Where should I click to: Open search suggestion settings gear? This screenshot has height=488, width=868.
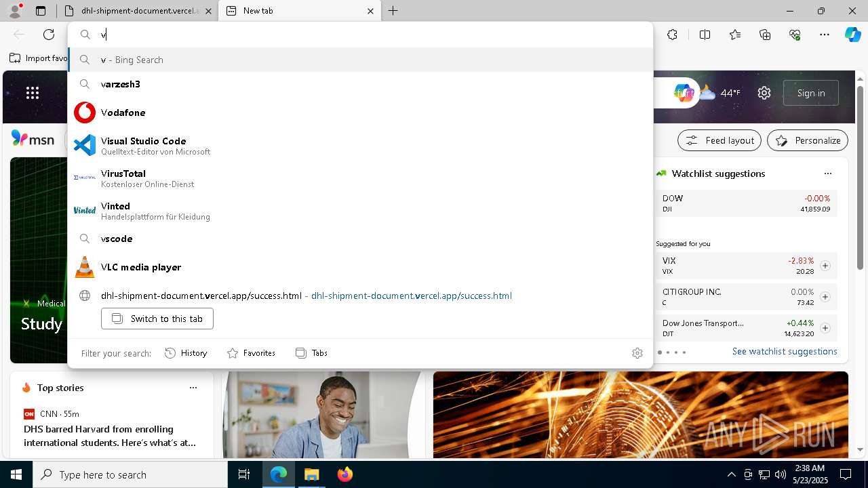[637, 353]
